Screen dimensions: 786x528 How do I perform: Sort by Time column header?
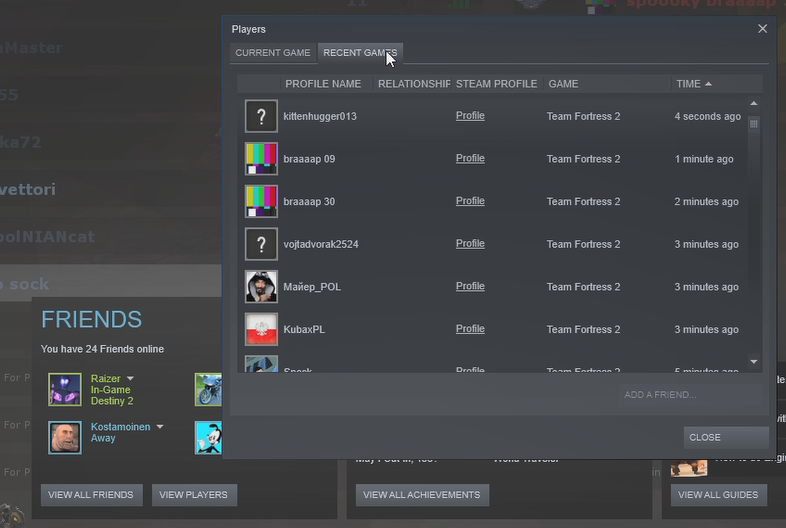point(717,84)
